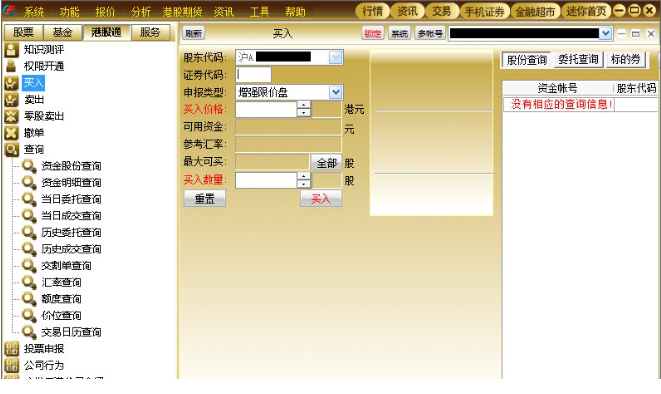
Task: Click the 多帐号 button
Action: pos(430,33)
